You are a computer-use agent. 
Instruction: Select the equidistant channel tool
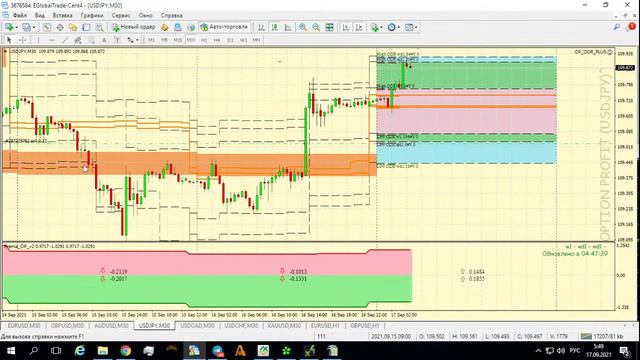coord(78,40)
